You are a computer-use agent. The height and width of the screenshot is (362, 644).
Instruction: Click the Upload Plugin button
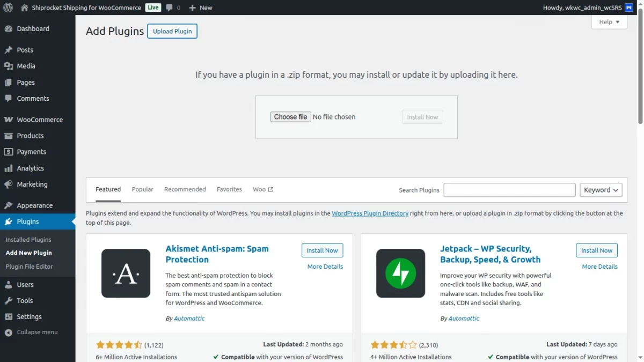(172, 31)
